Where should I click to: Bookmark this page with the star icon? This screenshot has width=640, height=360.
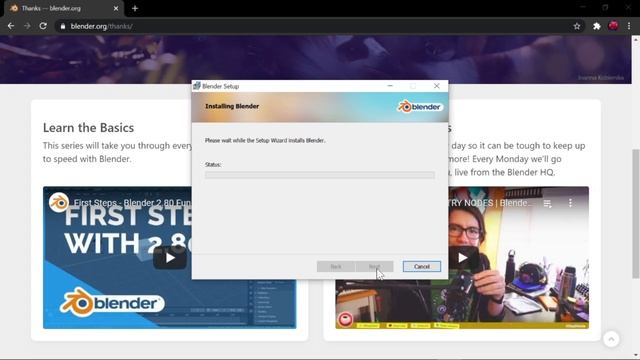[x=577, y=26]
